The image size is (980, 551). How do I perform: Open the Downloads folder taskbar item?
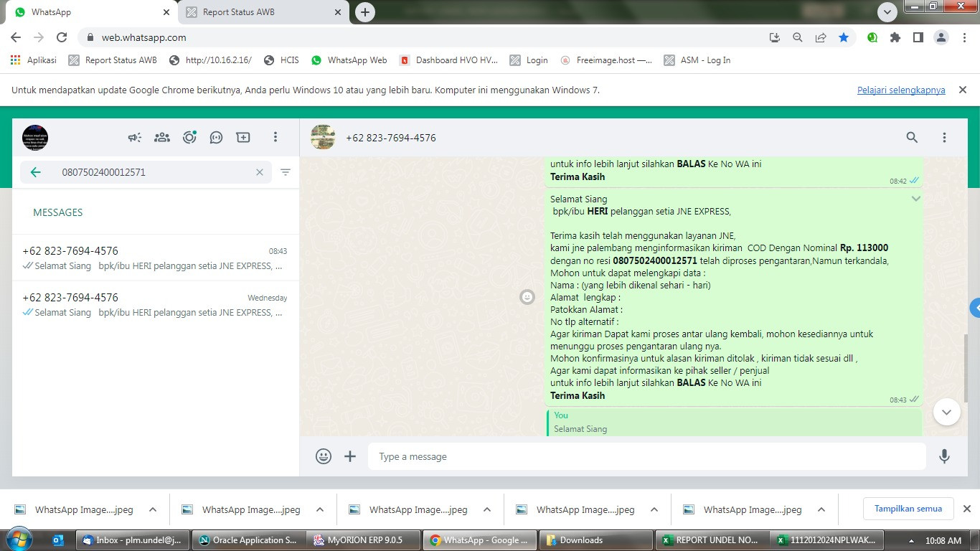point(595,540)
